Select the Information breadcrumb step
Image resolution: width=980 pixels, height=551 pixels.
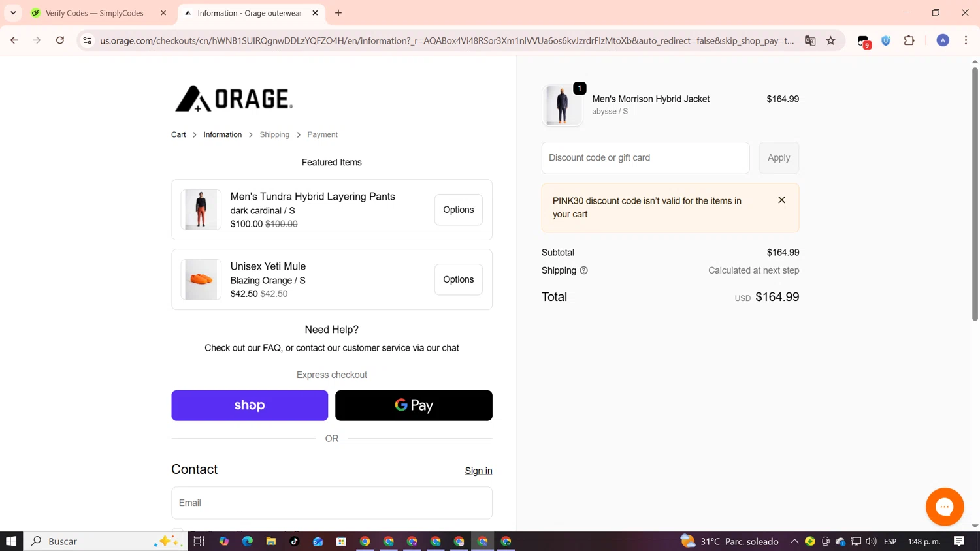(x=223, y=134)
